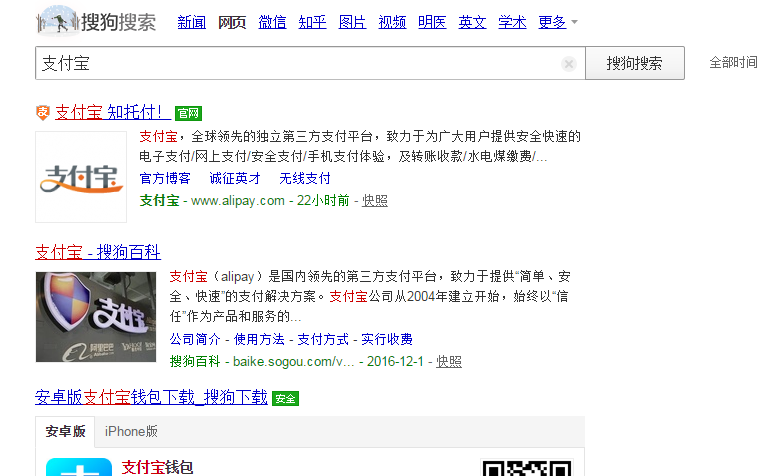This screenshot has height=476, width=760.
Task: Switch to the 英文 search category
Action: point(472,22)
